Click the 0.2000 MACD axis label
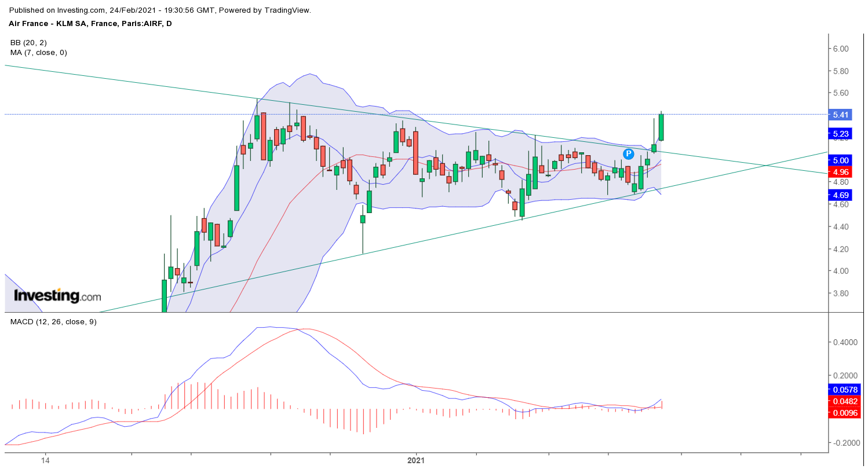The width and height of the screenshot is (868, 469). pyautogui.click(x=845, y=375)
